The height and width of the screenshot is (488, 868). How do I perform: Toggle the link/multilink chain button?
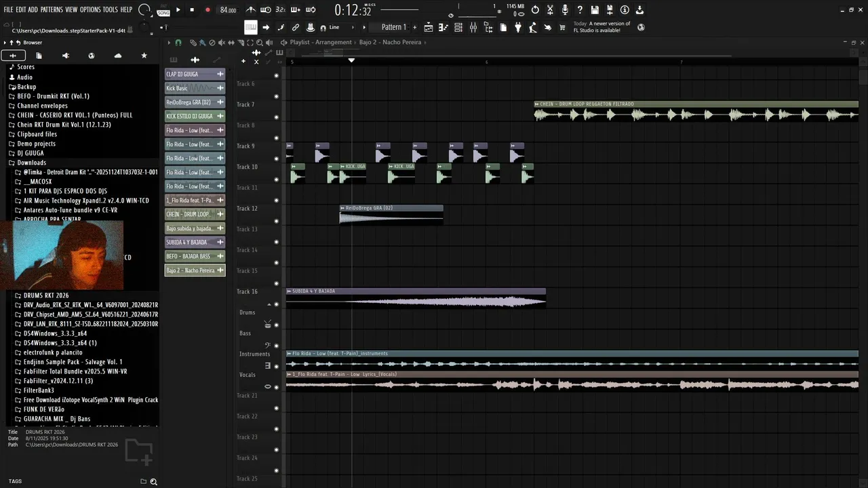[296, 27]
